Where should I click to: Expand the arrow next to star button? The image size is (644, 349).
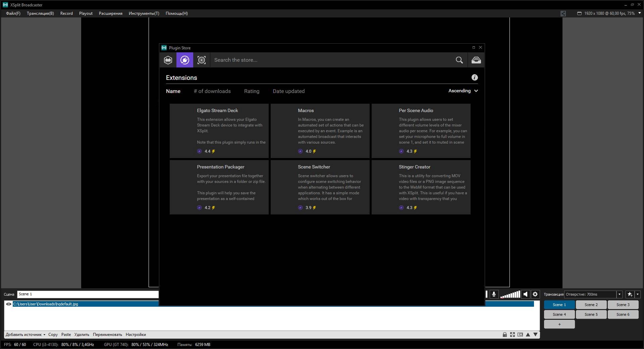pyautogui.click(x=638, y=294)
